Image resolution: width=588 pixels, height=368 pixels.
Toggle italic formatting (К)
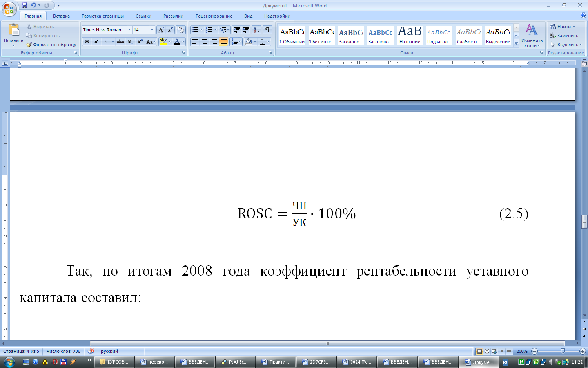(x=96, y=42)
